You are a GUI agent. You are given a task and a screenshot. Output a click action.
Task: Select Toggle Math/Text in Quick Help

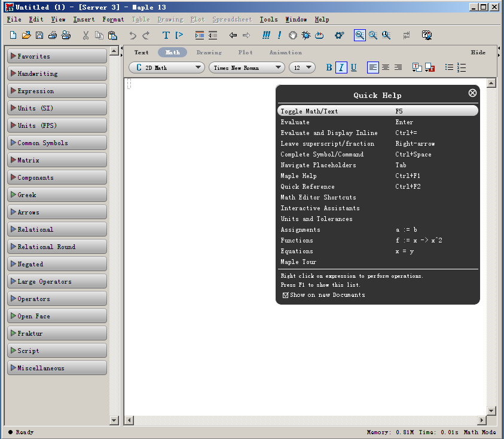(x=378, y=111)
